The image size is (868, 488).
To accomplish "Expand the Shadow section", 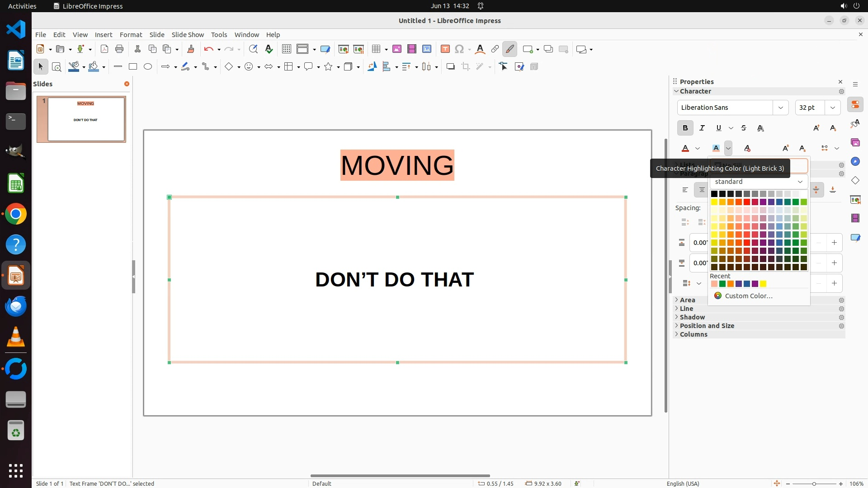I will coord(692,317).
